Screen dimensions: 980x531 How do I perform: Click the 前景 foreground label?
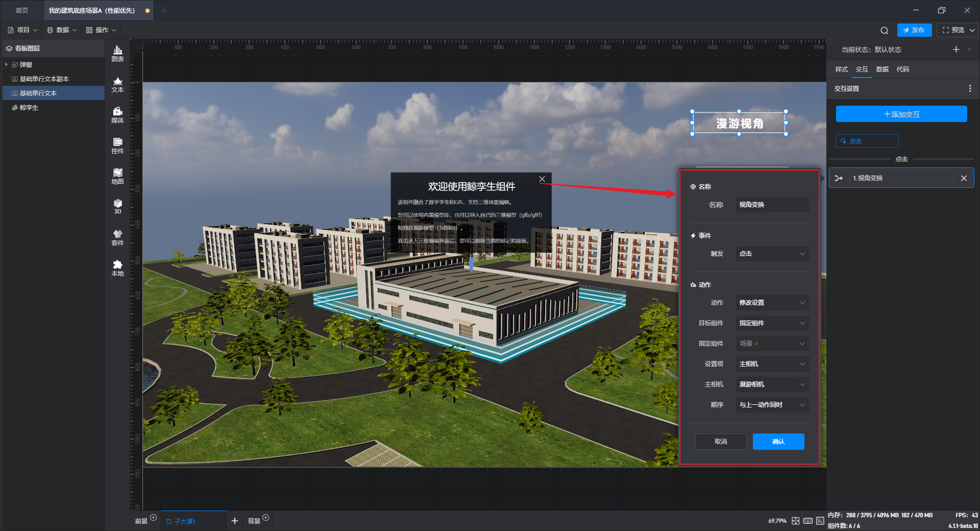(141, 521)
